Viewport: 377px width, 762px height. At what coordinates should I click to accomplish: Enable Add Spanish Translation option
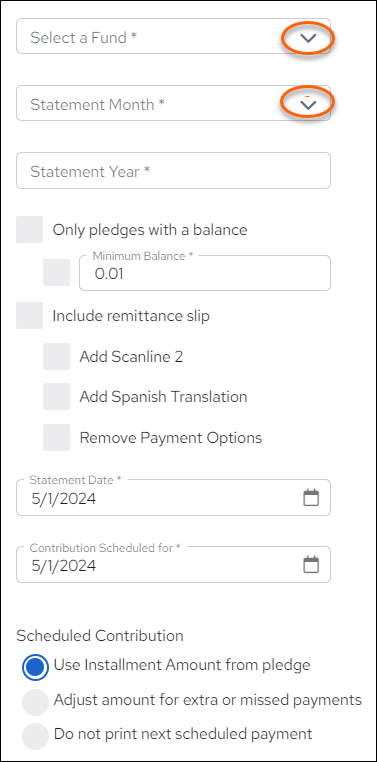tap(56, 397)
